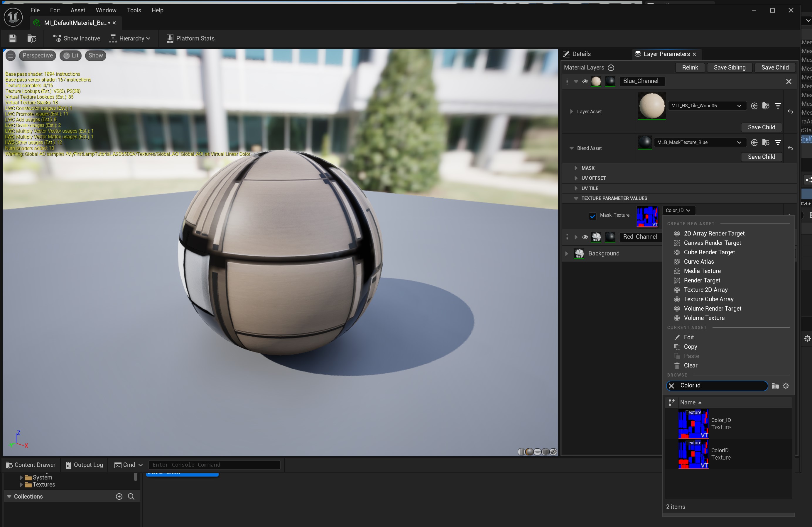
Task: Add a new material layer plus icon
Action: [x=611, y=67]
